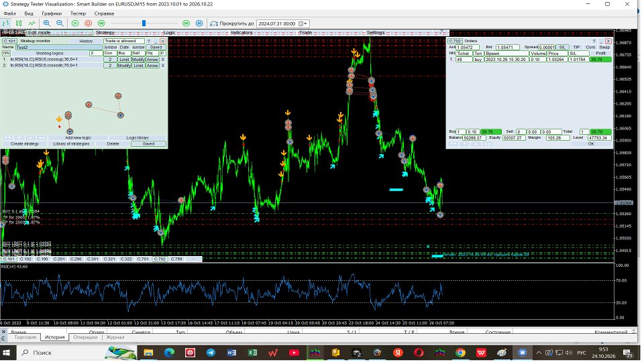The image size is (644, 362).
Task: Open the Справка menu
Action: pyautogui.click(x=104, y=13)
